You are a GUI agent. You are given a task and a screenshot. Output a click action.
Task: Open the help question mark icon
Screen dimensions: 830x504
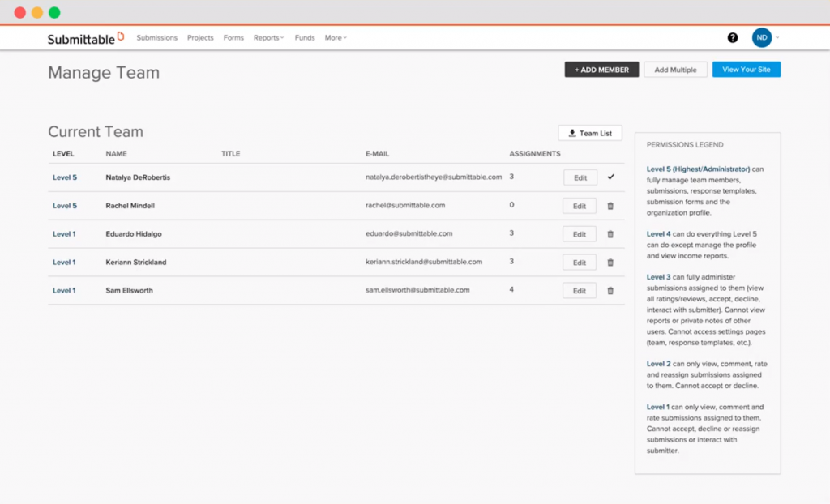click(733, 37)
